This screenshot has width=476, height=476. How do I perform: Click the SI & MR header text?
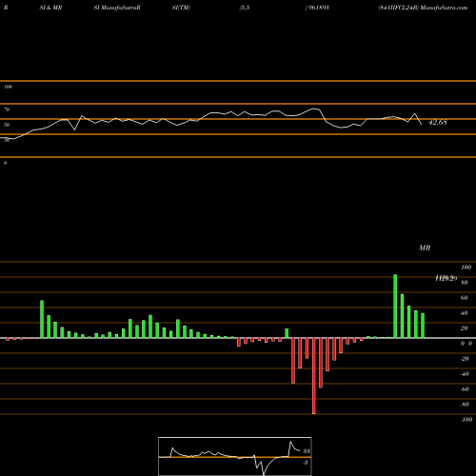pos(50,8)
